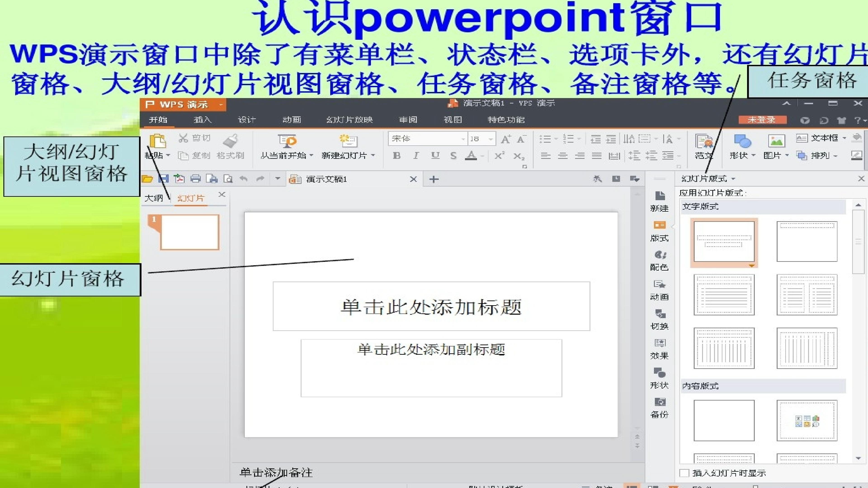Viewport: 868px width, 488px height.
Task: Open the 插入 ribbon tab
Action: pos(203,120)
